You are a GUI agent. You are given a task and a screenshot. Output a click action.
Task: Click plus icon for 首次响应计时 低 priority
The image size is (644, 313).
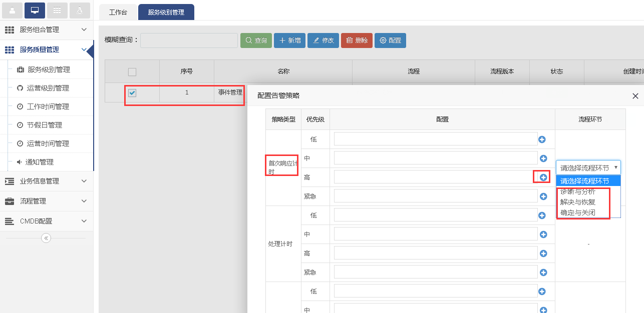coord(542,139)
